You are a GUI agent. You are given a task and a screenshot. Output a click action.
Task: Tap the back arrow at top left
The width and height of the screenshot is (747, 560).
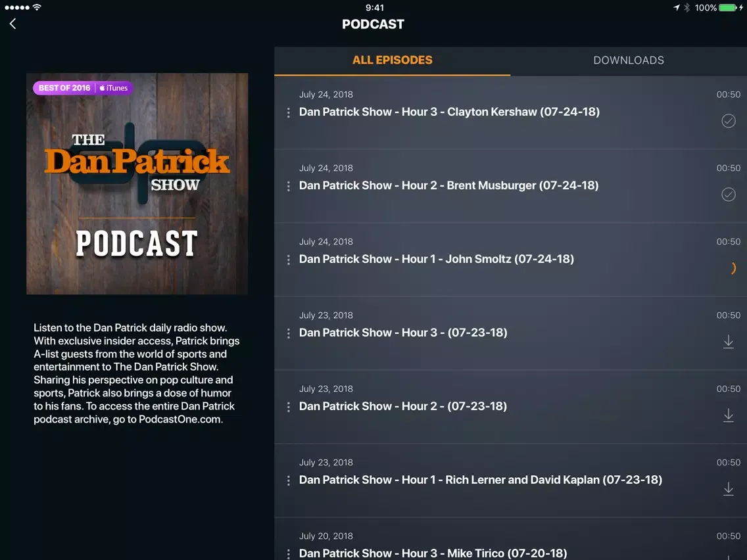pos(13,24)
